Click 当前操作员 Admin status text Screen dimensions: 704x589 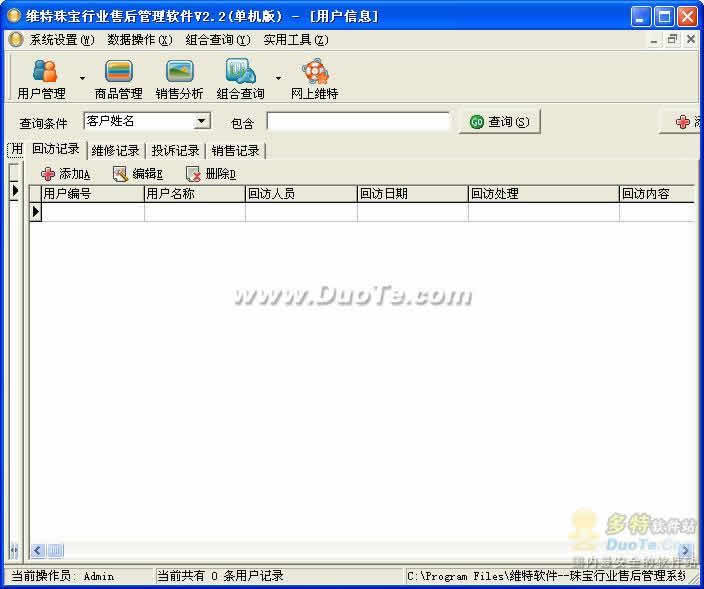pyautogui.click(x=62, y=576)
